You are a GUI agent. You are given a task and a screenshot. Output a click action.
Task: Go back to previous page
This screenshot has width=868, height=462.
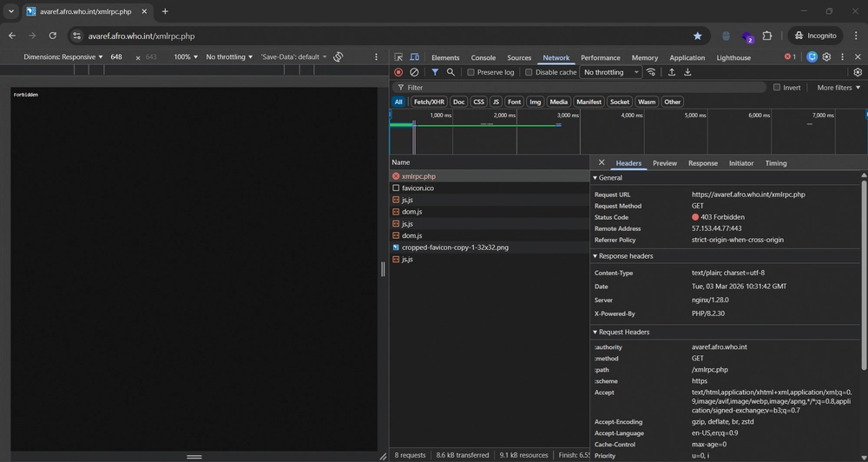click(12, 36)
